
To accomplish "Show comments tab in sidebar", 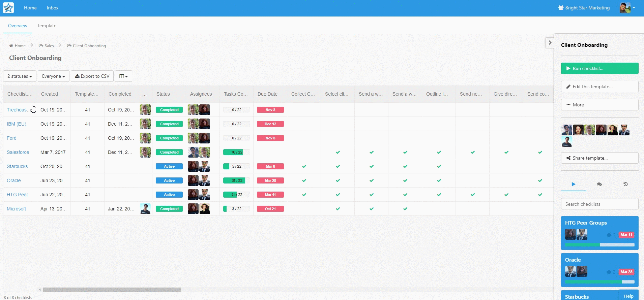I will click(599, 184).
